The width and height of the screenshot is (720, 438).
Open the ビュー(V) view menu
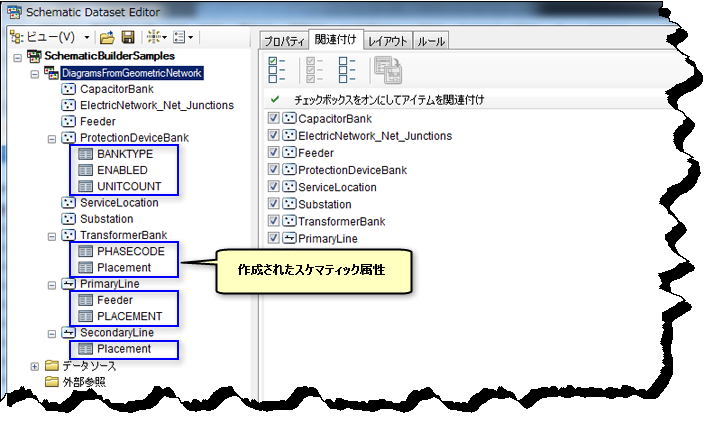(x=50, y=37)
